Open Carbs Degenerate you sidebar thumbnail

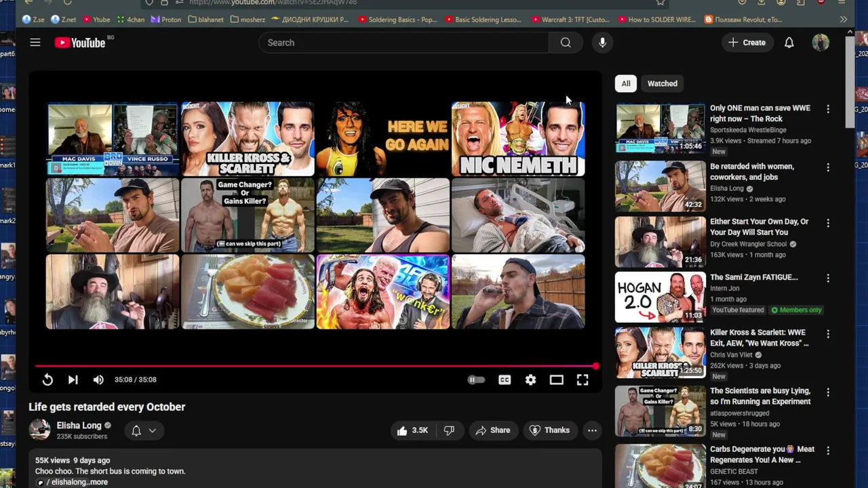coord(660,467)
